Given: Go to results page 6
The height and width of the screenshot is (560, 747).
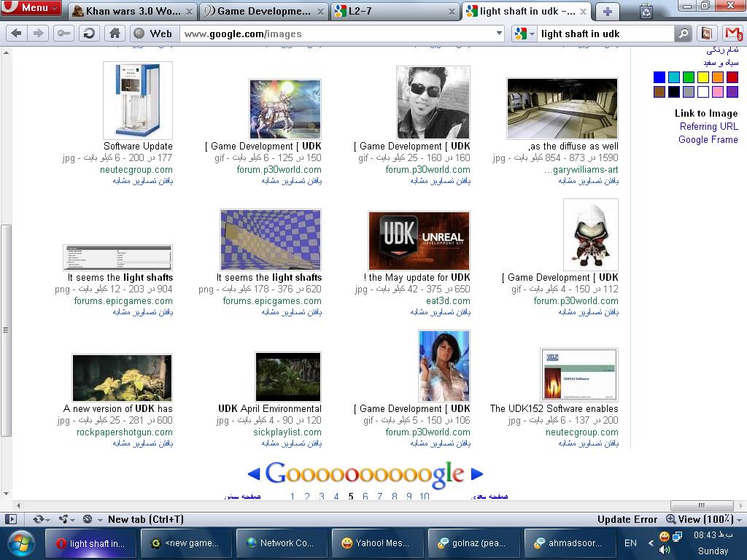Looking at the screenshot, I should tap(365, 496).
